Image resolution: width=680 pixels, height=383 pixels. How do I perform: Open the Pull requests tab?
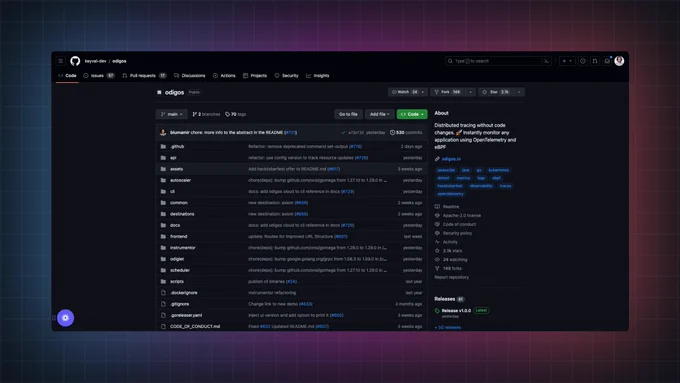coord(144,75)
